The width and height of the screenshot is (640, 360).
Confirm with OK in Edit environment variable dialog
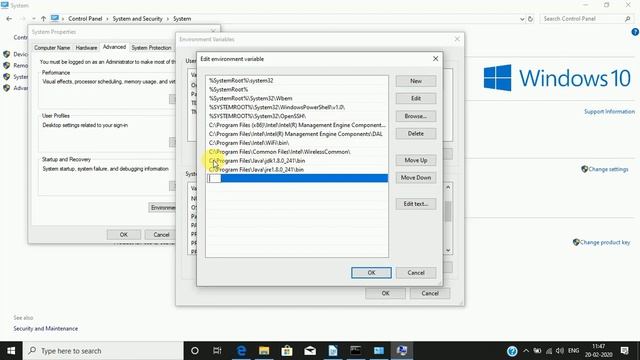(371, 273)
